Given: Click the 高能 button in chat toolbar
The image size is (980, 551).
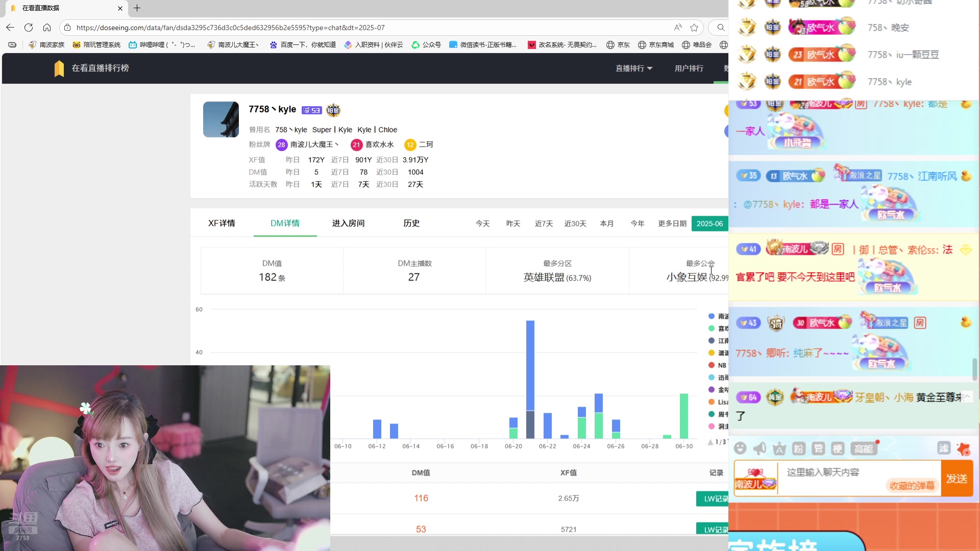Looking at the screenshot, I should click(864, 448).
